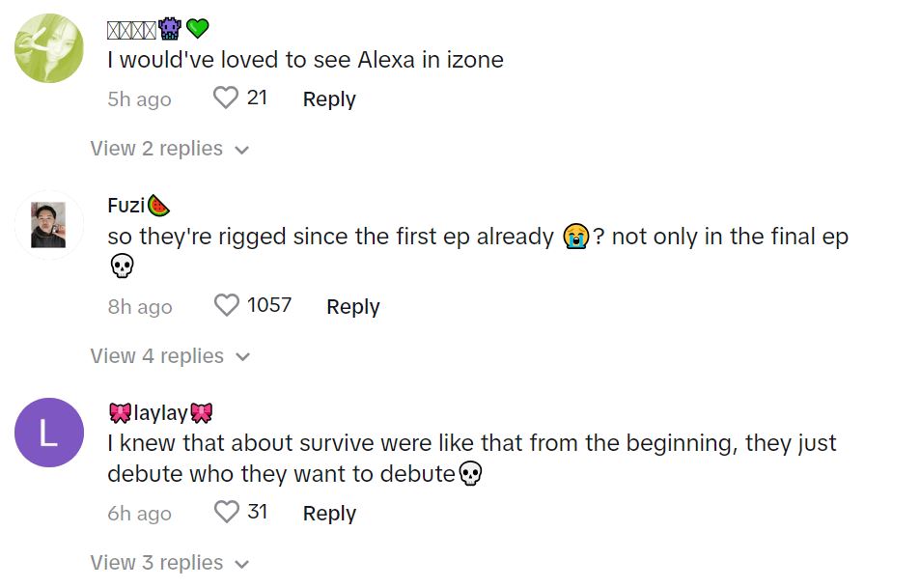Image resolution: width=920 pixels, height=588 pixels.
Task: Reply to laylay's comment
Action: (x=329, y=513)
